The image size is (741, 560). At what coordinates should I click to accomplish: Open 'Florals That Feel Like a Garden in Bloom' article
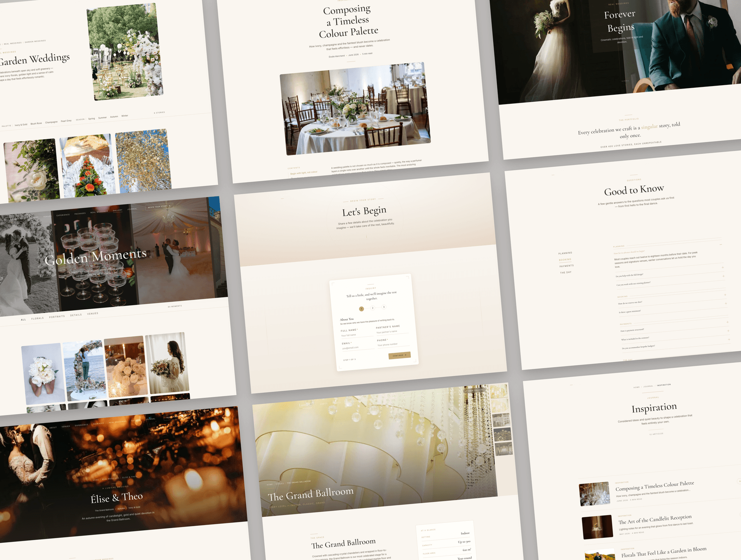(664, 552)
